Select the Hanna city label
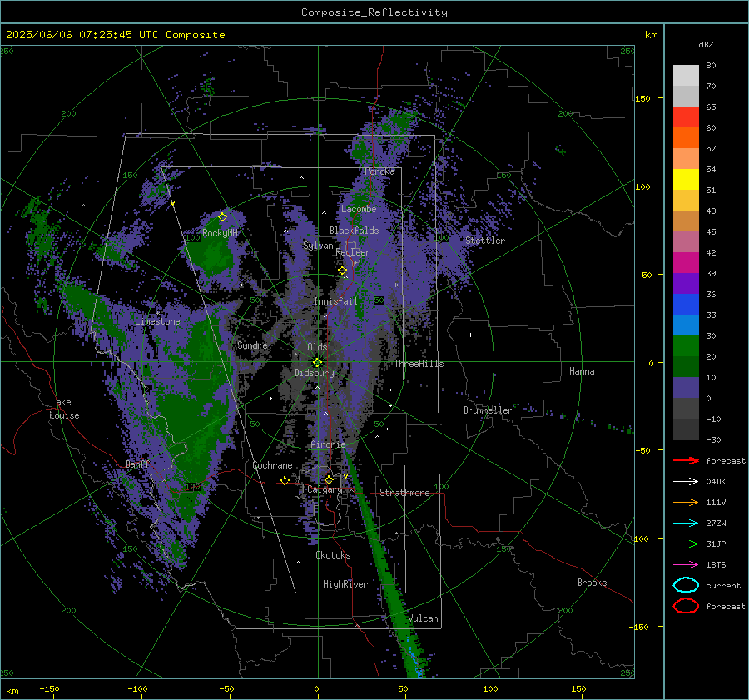 coord(582,371)
